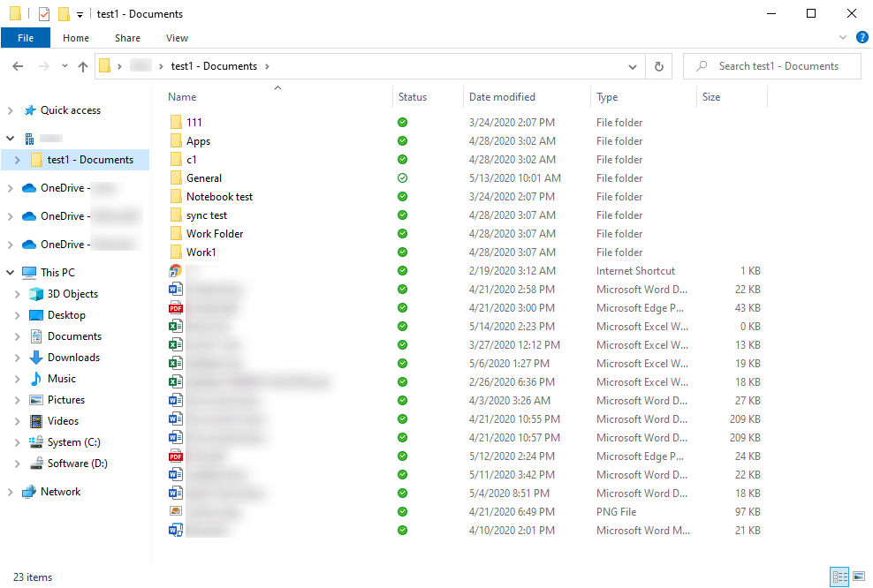Collapse the This PC tree node

[10, 273]
